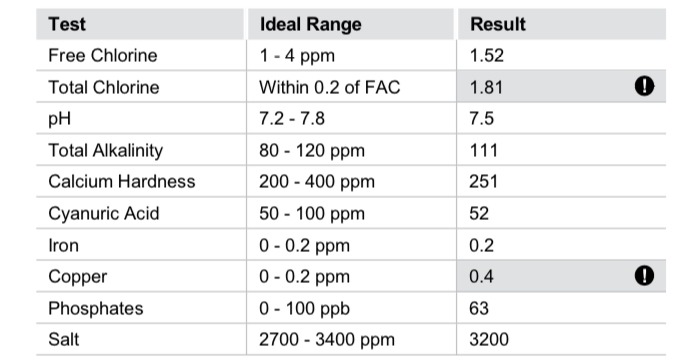The width and height of the screenshot is (681, 361).
Task: Click the Result column header
Action: 498,24
